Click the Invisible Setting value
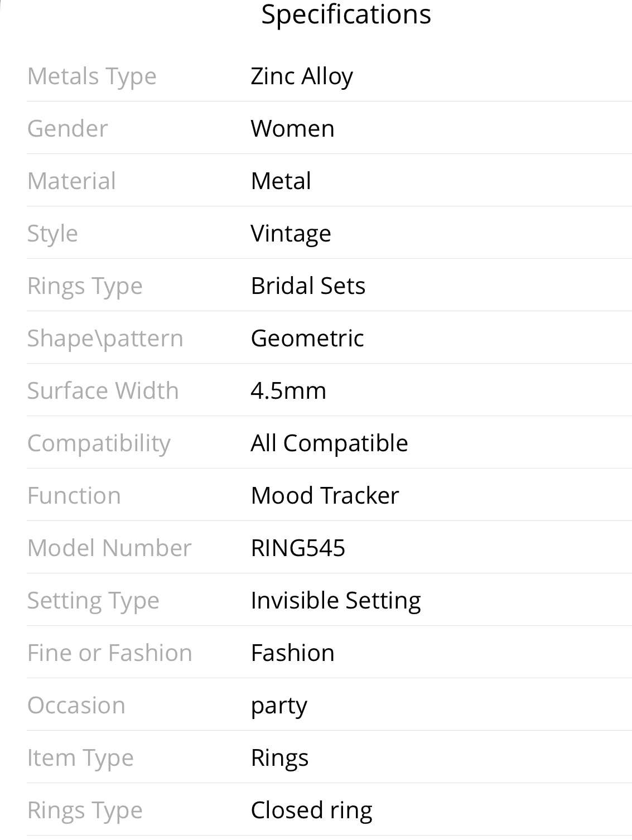Viewport: 632px width, 840px height. coord(336,601)
